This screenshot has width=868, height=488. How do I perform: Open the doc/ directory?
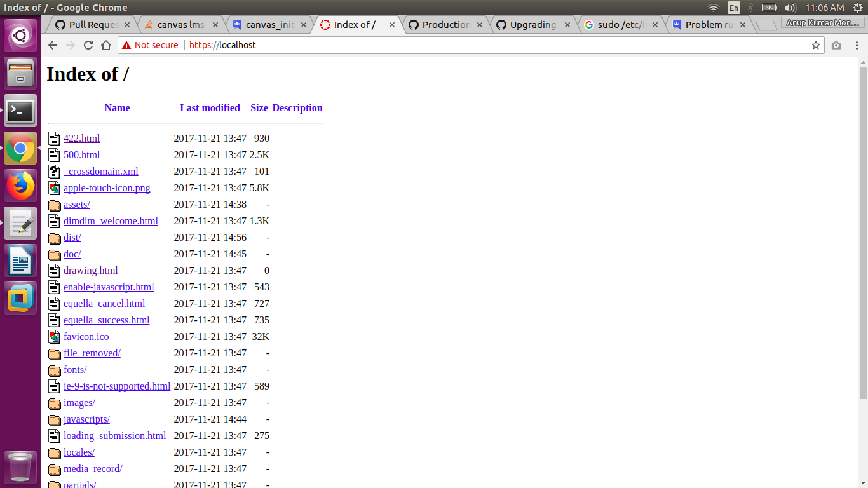point(72,254)
